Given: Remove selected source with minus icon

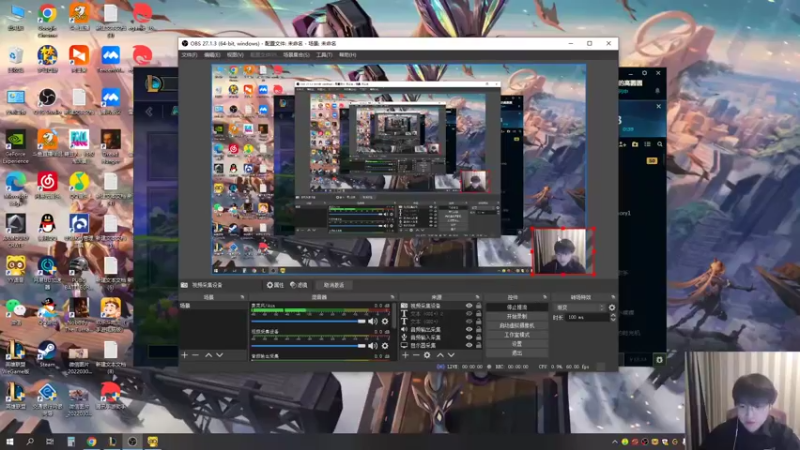Looking at the screenshot, I should click(416, 355).
